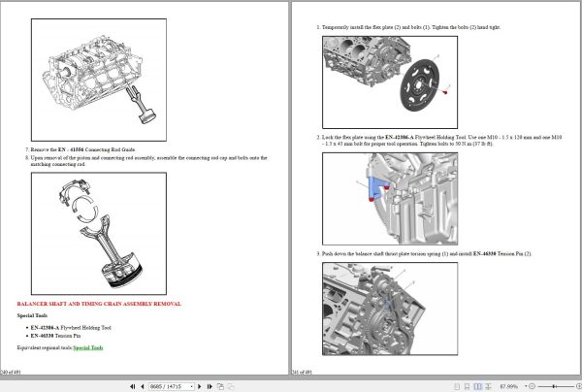Click the previous view icon
This screenshot has height=392, width=582.
coord(220,386)
